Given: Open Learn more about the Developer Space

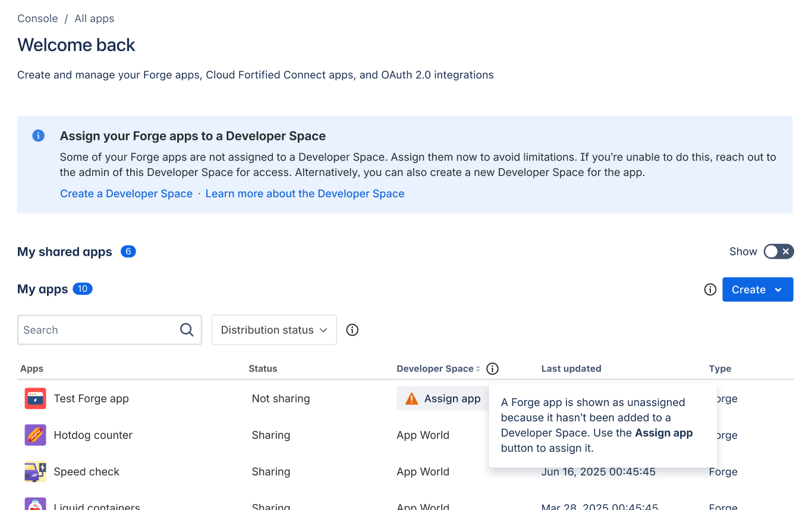Looking at the screenshot, I should [304, 194].
